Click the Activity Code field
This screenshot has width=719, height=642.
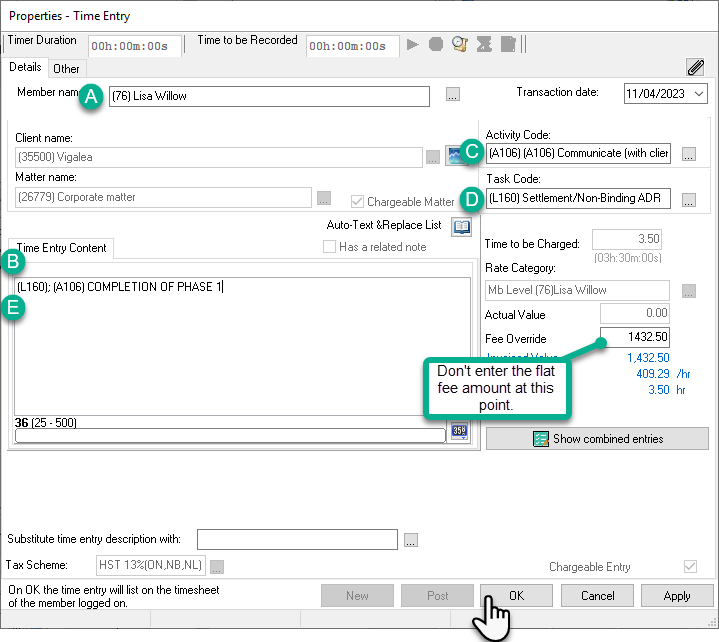pyautogui.click(x=578, y=153)
